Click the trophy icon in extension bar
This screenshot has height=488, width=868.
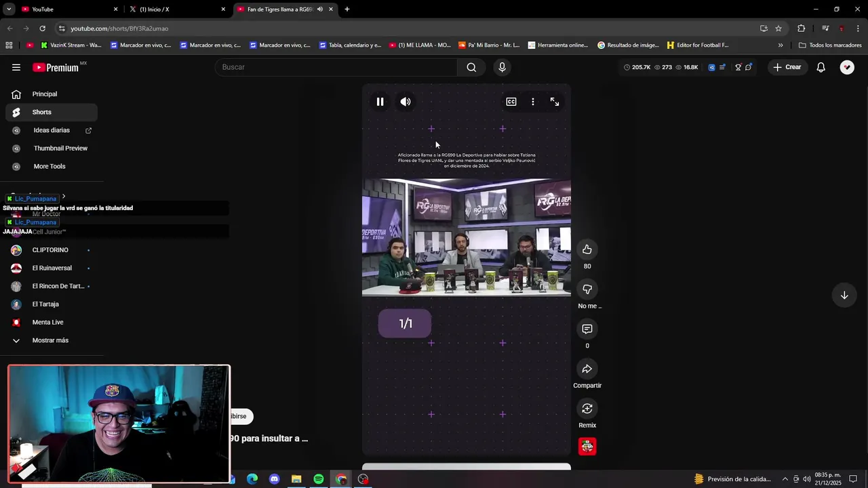738,67
